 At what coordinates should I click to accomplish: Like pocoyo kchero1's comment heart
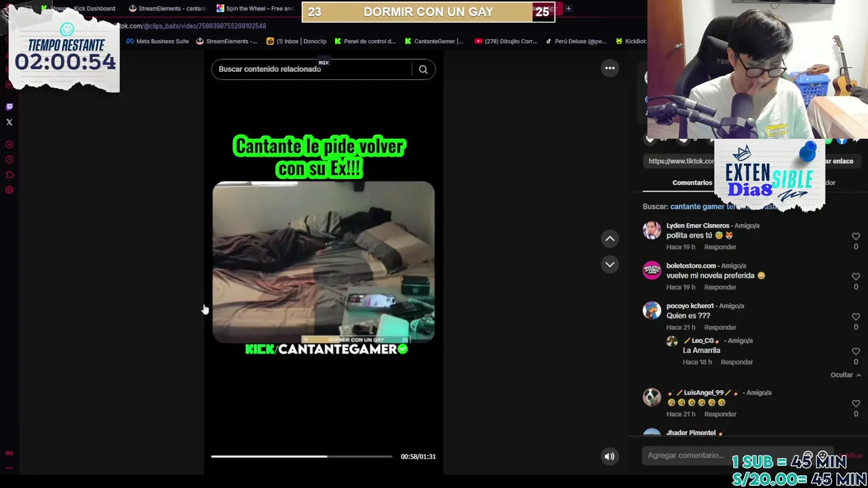[856, 317]
